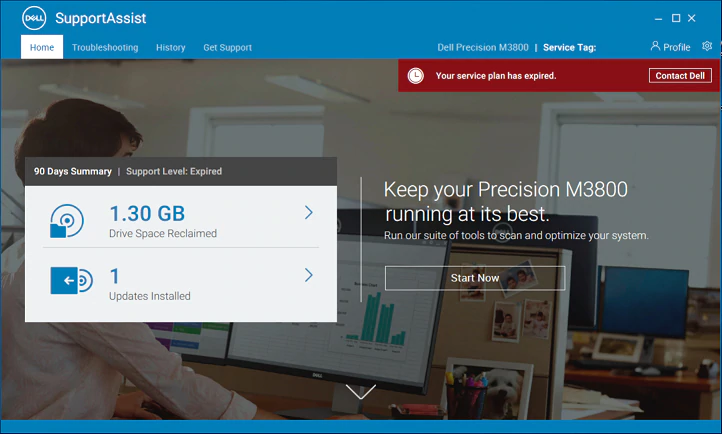
Task: Click the clock icon in expired banner
Action: 415,75
